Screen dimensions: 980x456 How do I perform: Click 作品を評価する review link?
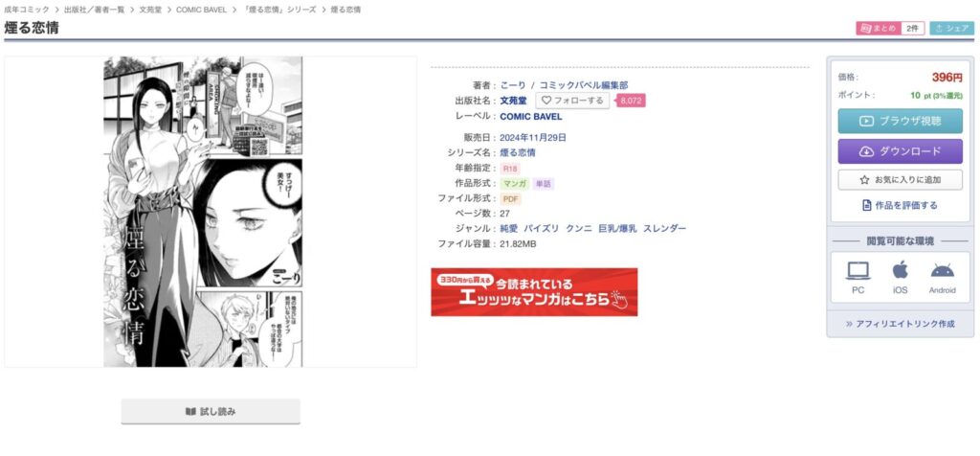coord(900,205)
